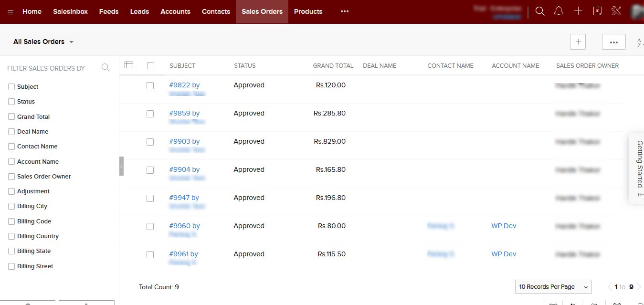Go to the Home tab

coord(32,11)
